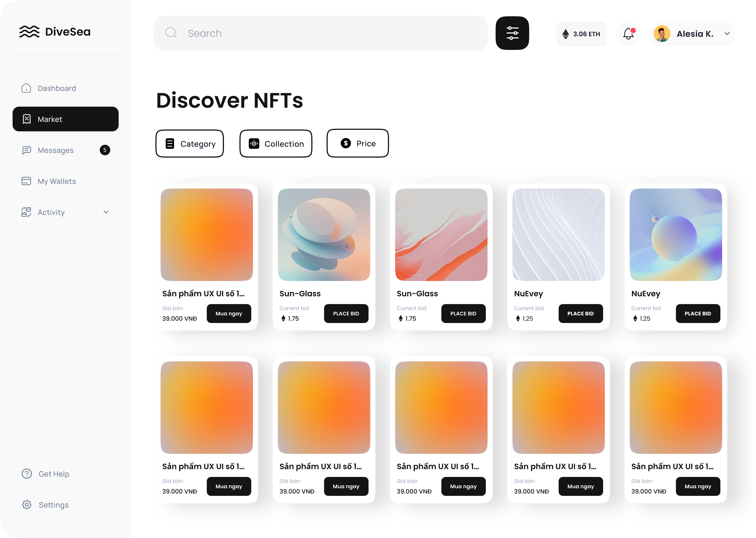
Task: Go to Dashboard in sidebar
Action: click(65, 88)
